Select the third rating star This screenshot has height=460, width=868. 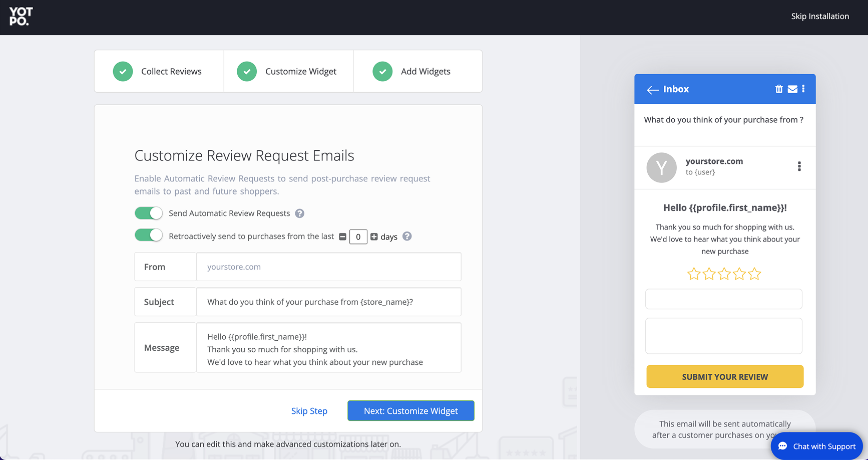[x=724, y=274]
